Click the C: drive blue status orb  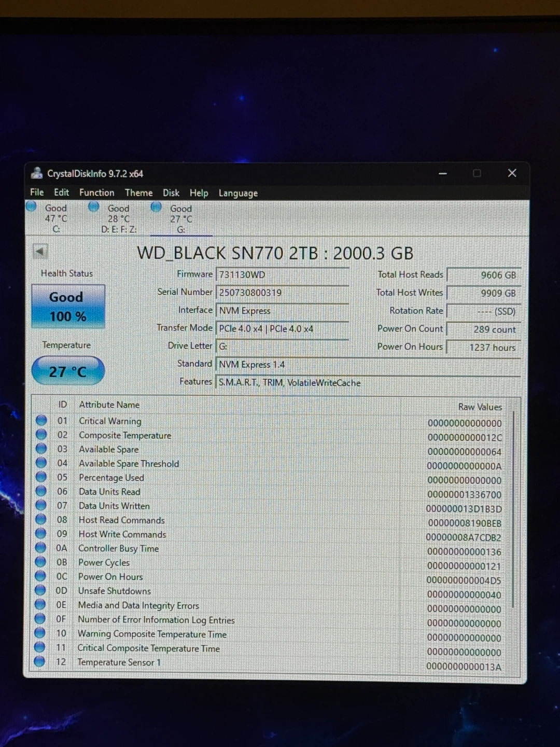click(31, 206)
